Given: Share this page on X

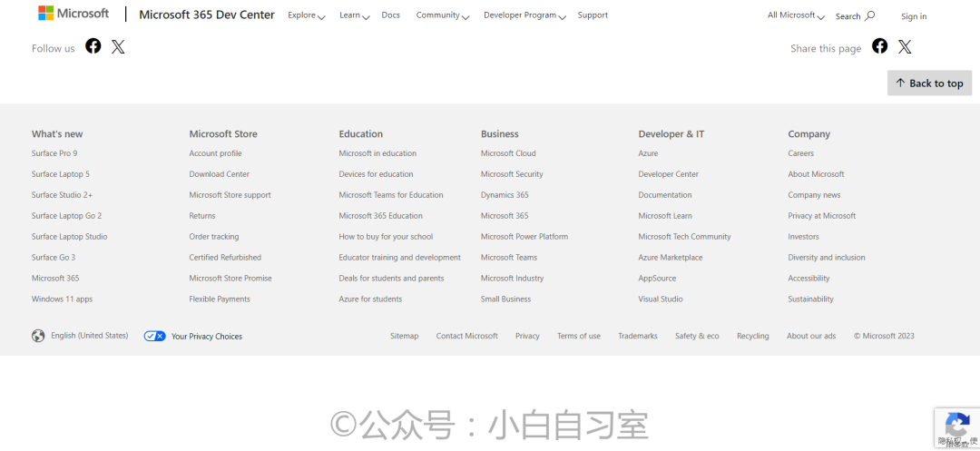Looking at the screenshot, I should (905, 47).
